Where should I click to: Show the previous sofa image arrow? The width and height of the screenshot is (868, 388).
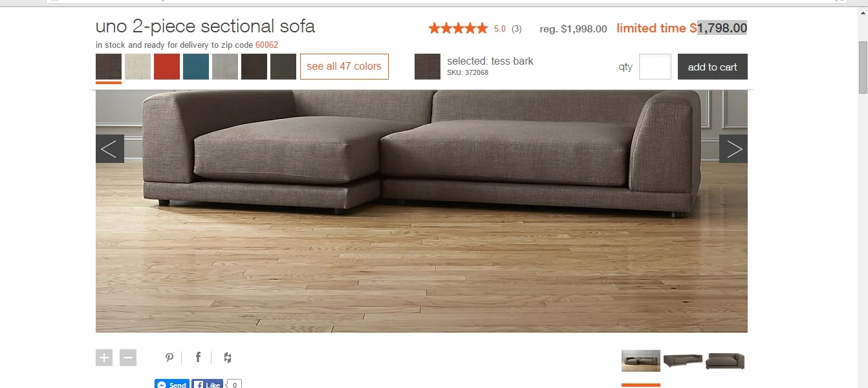[x=110, y=149]
